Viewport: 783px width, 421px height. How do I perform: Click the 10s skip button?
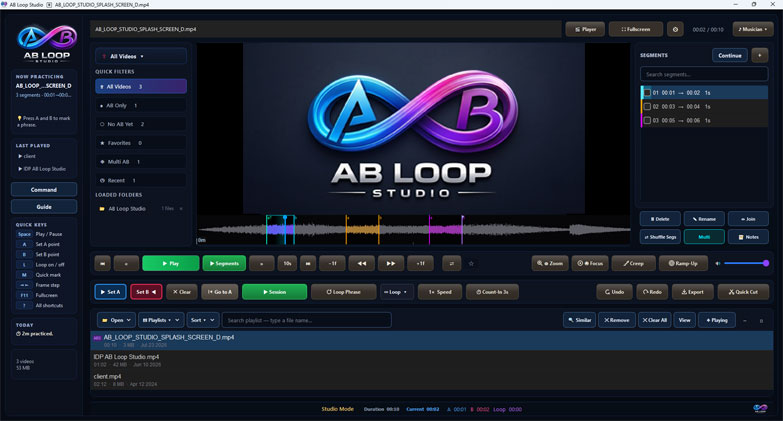287,263
